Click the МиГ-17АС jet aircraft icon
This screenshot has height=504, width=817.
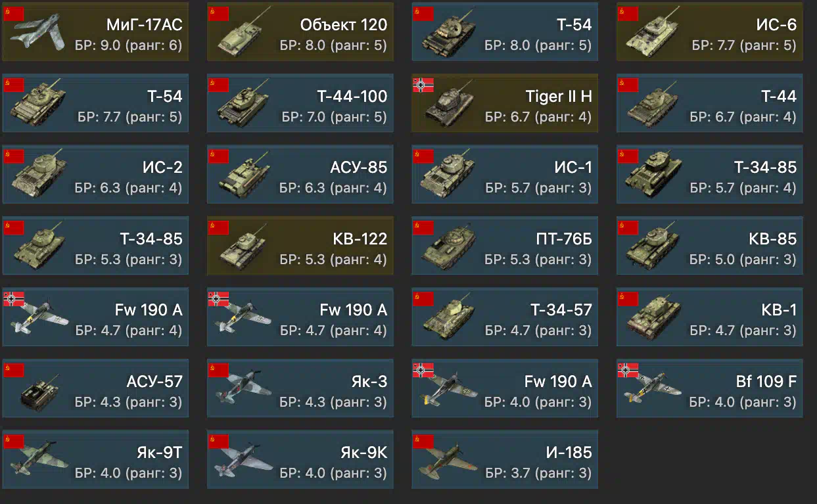[36, 39]
